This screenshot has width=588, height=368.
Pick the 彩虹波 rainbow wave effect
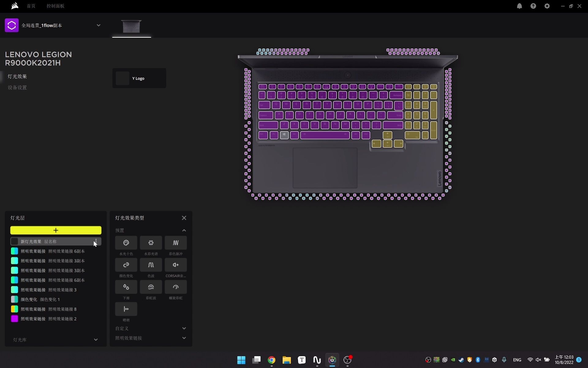pos(151,287)
